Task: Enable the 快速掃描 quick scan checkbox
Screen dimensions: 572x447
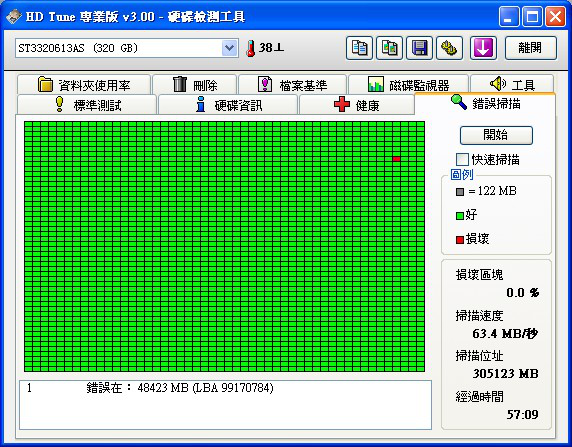Action: 462,159
